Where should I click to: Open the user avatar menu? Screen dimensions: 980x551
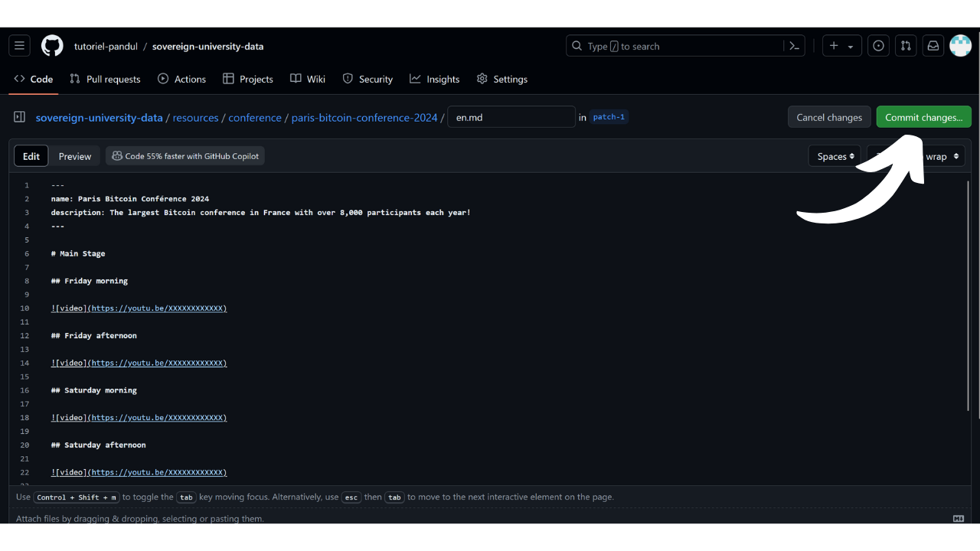pos(960,46)
